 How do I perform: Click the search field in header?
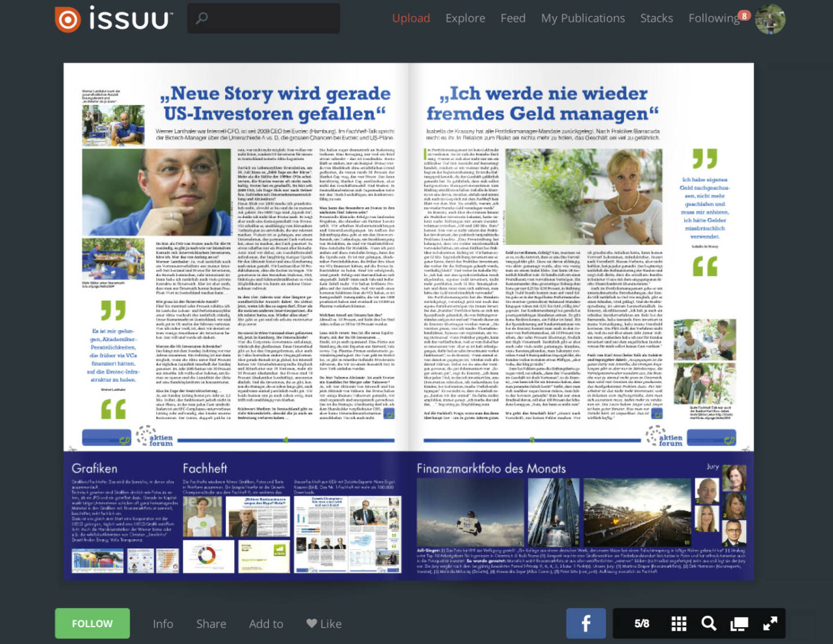coord(264,19)
